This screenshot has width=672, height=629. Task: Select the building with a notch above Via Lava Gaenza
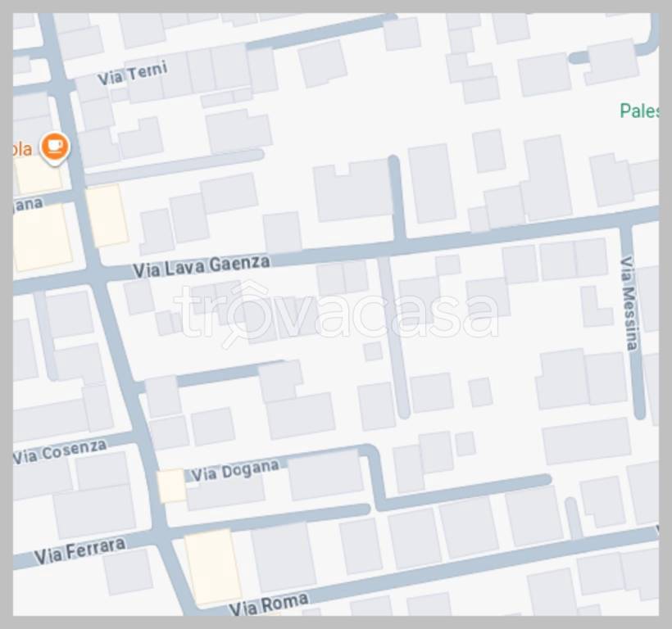[x=352, y=192]
